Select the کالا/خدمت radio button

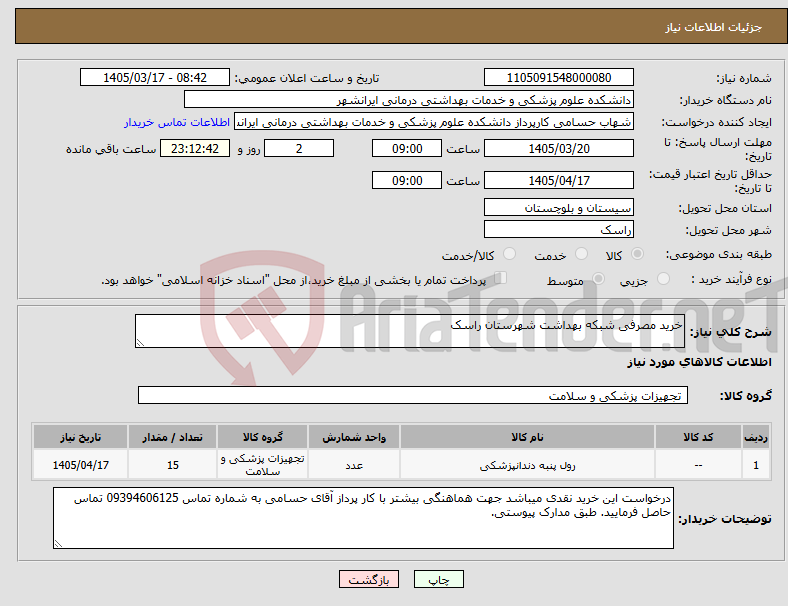tap(510, 254)
